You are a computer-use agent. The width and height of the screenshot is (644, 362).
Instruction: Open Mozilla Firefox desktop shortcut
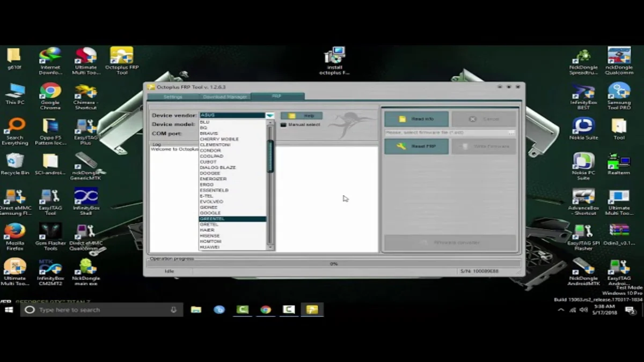(14, 238)
